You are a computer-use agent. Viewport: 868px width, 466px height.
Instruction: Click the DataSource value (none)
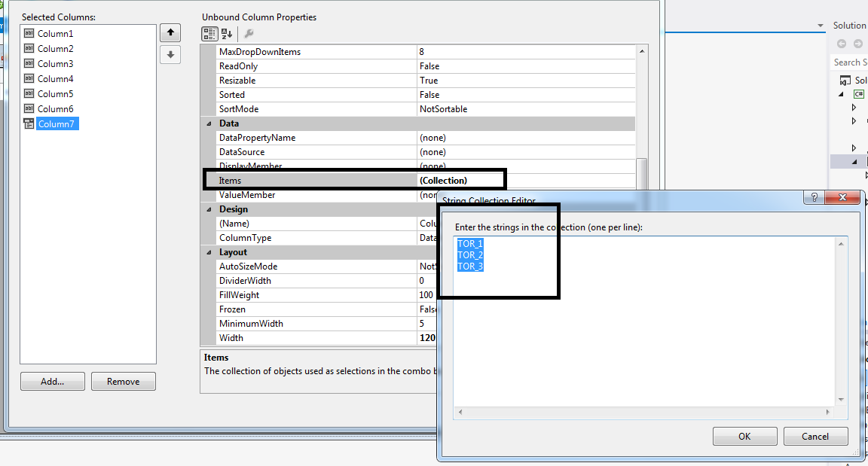coord(433,152)
